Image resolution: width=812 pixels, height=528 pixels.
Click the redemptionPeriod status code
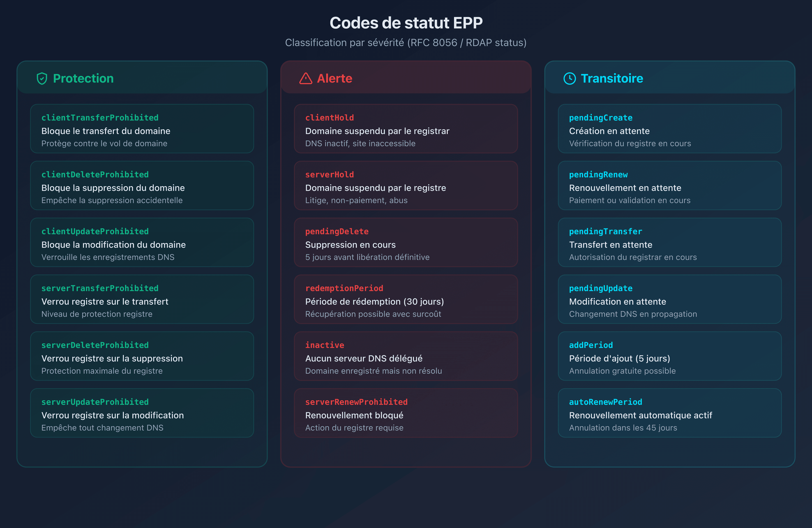tap(344, 288)
